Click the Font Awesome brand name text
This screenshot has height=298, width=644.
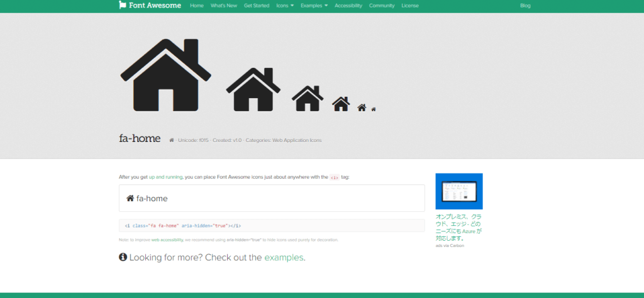tap(155, 5)
